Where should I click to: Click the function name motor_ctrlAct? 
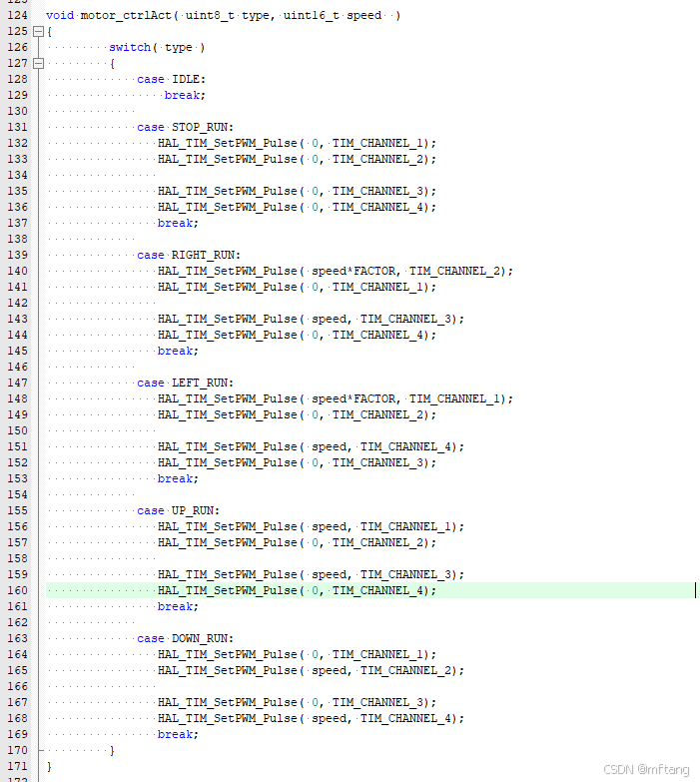[126, 15]
